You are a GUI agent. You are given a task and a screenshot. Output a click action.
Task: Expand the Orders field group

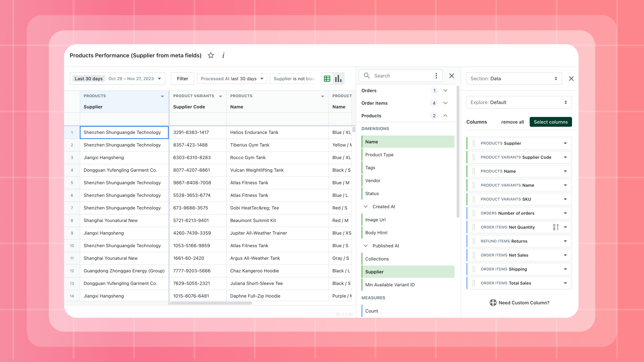pos(445,90)
